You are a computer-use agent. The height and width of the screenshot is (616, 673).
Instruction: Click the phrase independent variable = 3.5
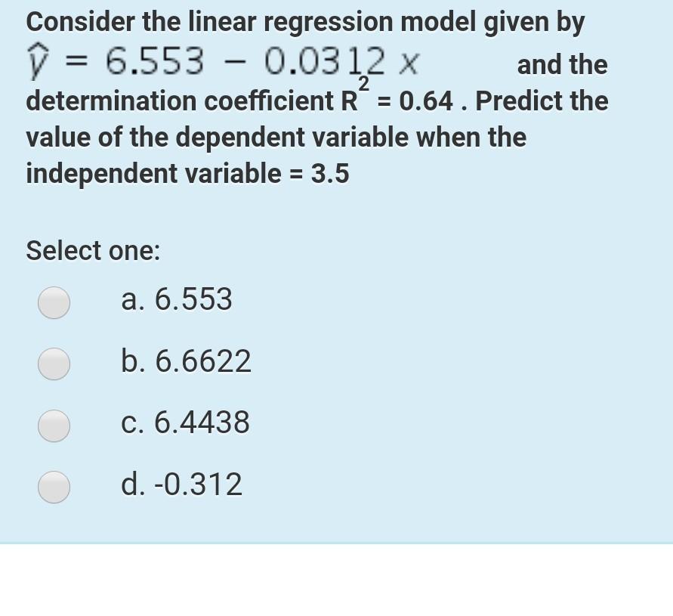[187, 173]
